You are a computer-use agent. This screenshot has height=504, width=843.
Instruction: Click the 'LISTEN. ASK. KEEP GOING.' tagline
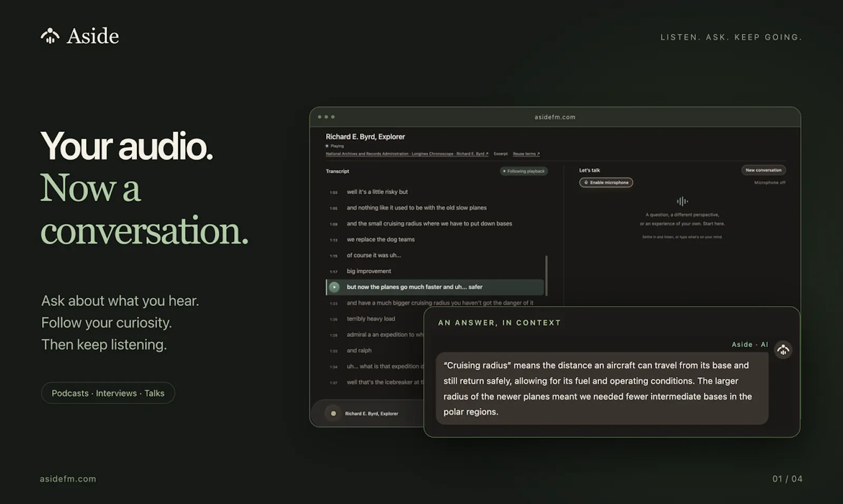(731, 37)
